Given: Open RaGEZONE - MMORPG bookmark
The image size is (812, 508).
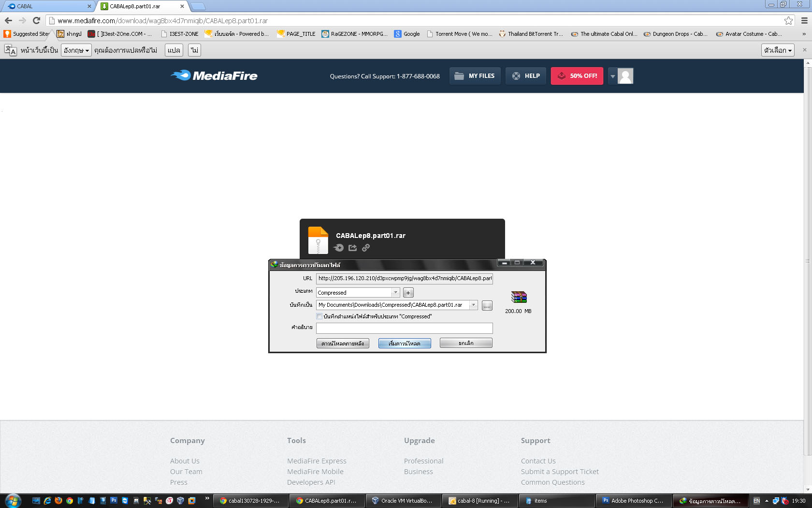Looking at the screenshot, I should pos(355,34).
